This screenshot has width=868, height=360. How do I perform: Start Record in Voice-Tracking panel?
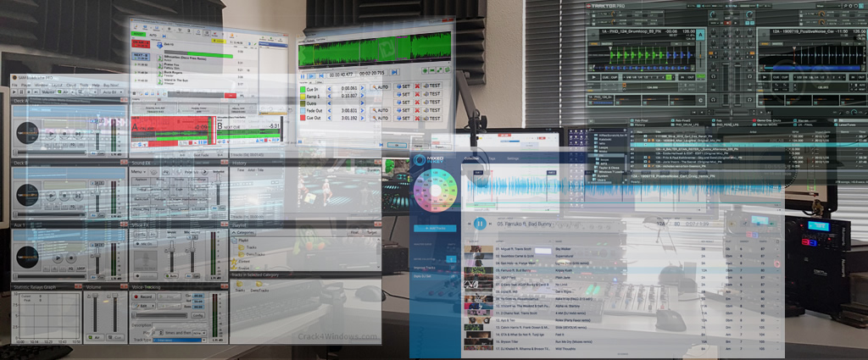click(x=143, y=296)
